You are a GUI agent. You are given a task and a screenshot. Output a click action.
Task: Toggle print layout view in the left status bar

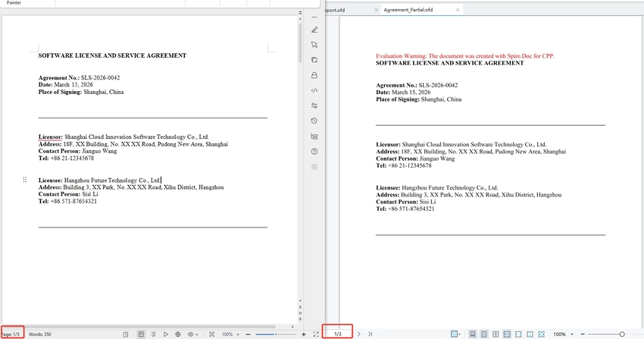[x=141, y=334]
